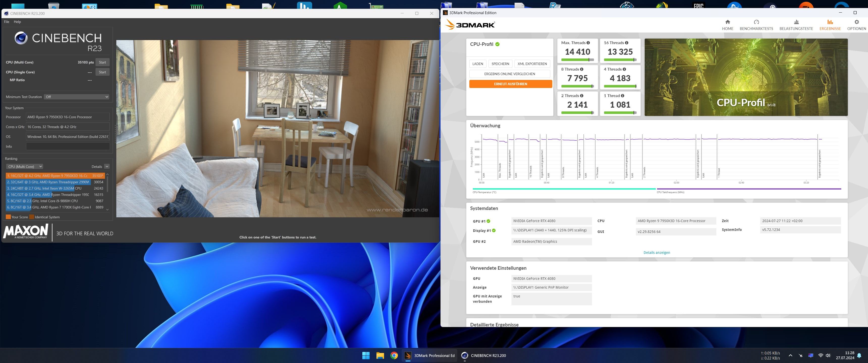This screenshot has width=868, height=363.
Task: Switch to 3DMark Professional taskbar item
Action: coord(429,356)
